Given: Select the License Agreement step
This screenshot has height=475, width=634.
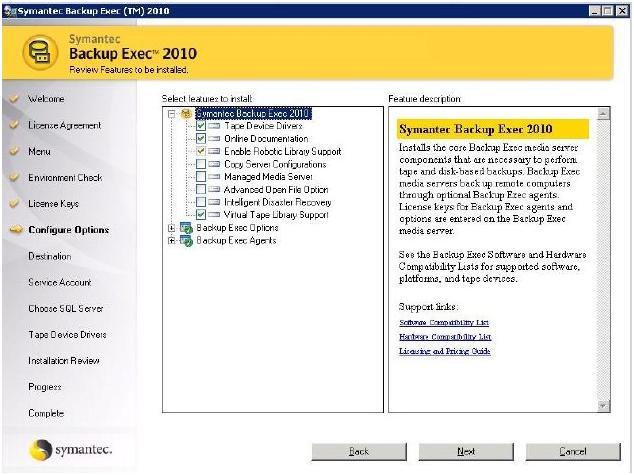Looking at the screenshot, I should click(x=64, y=125).
